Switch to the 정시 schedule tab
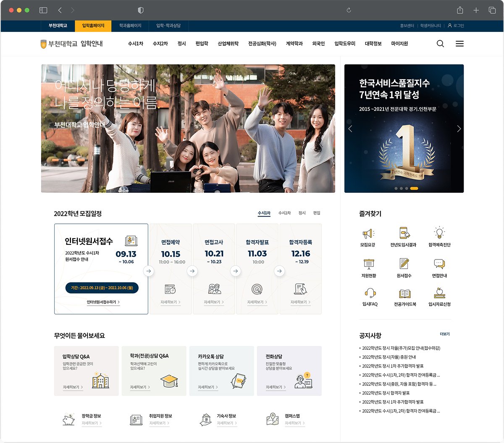504x443 pixels. point(302,213)
